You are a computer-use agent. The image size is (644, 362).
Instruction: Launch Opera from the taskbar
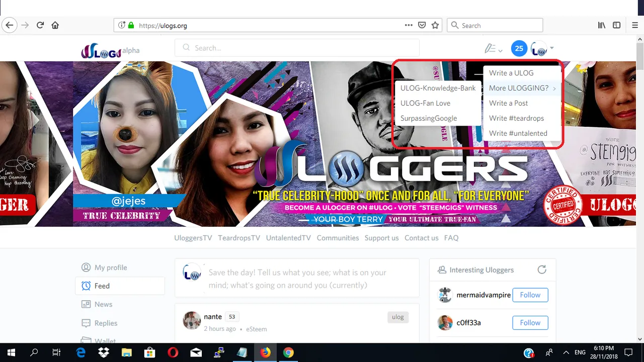click(173, 352)
